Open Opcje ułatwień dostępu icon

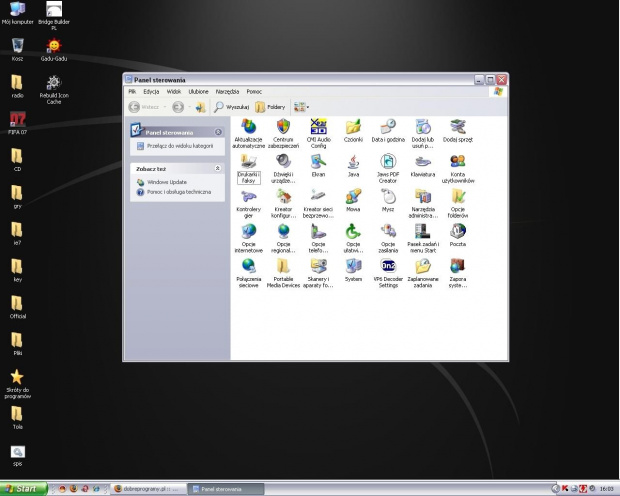[353, 238]
